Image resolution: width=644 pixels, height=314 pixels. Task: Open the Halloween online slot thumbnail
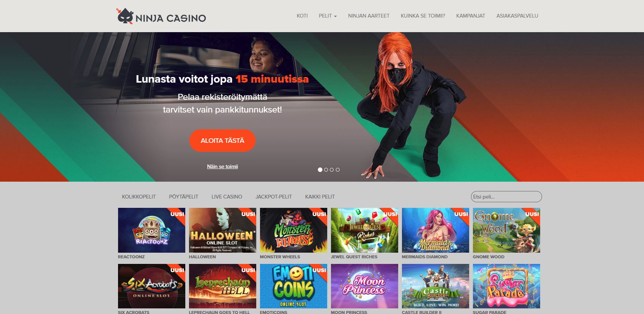222,230
